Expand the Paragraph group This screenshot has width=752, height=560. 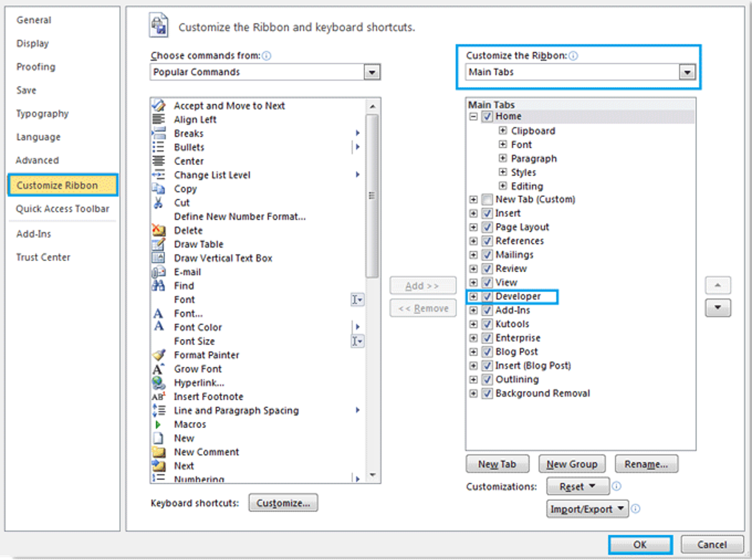(503, 158)
